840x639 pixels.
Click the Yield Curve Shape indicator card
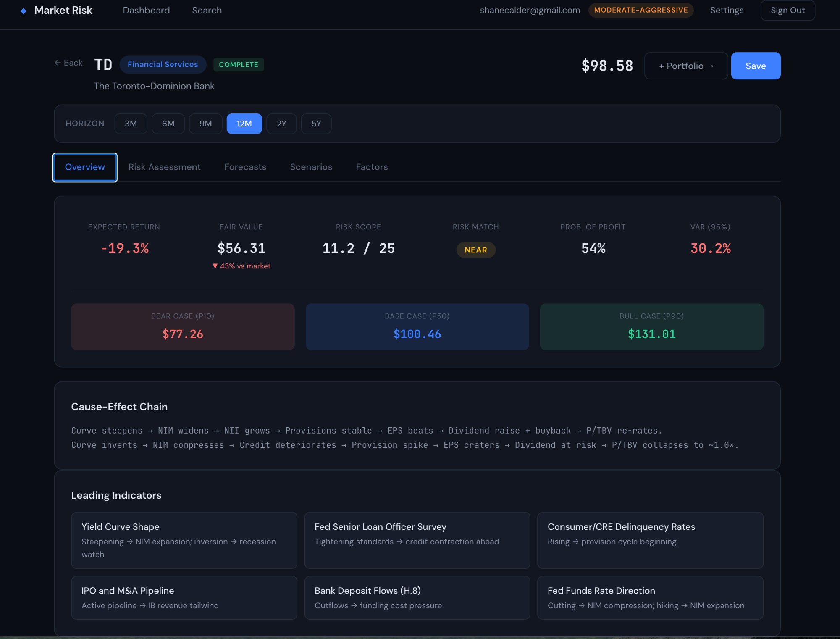click(x=184, y=540)
